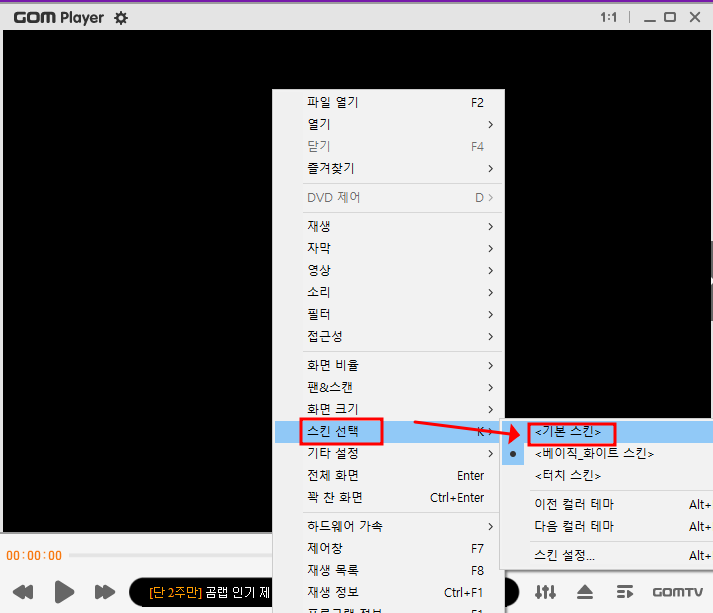The image size is (713, 613).
Task: Click the eject/open file icon
Action: click(585, 592)
